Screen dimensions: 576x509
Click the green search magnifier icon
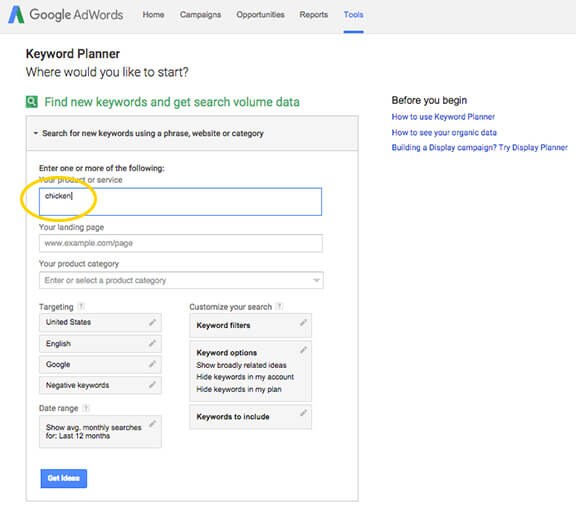tap(32, 102)
